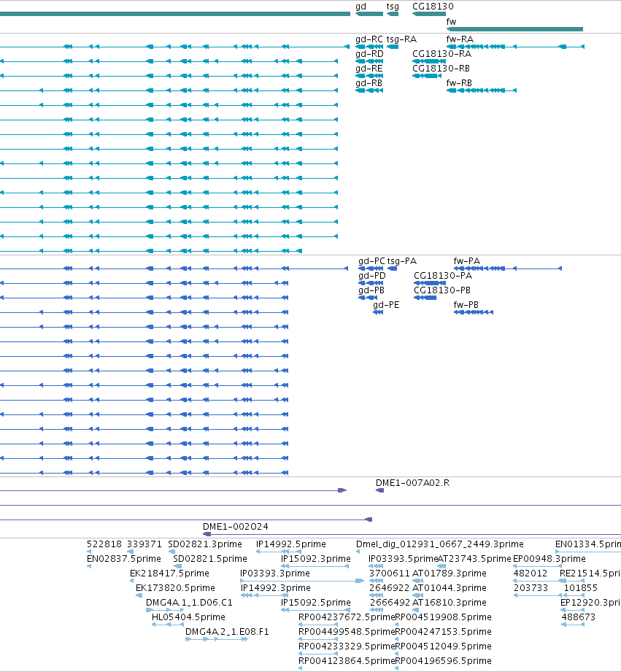This screenshot has width=621, height=672.
Task: Click the gd-RD transcript
Action: click(369, 61)
